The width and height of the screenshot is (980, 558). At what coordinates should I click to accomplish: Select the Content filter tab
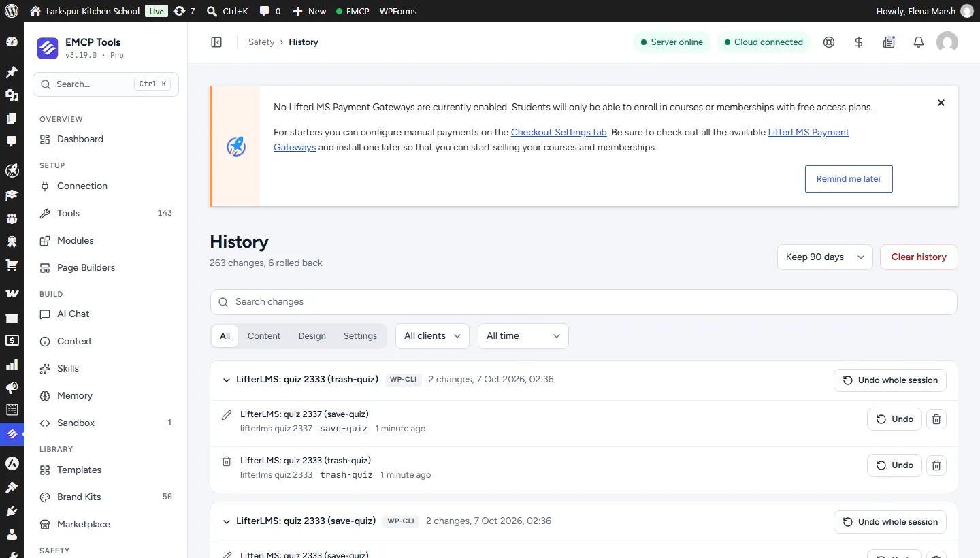(x=264, y=336)
